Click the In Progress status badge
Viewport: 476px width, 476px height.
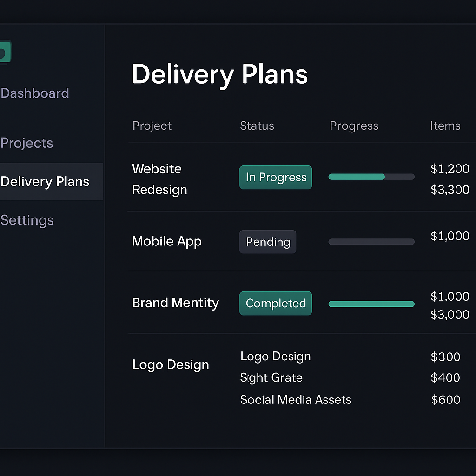(x=276, y=177)
